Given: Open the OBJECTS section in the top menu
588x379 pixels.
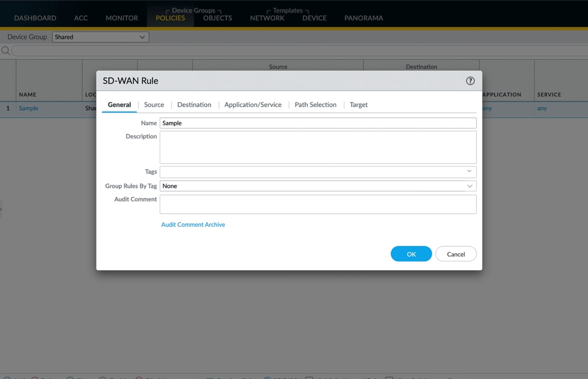Looking at the screenshot, I should click(x=217, y=18).
